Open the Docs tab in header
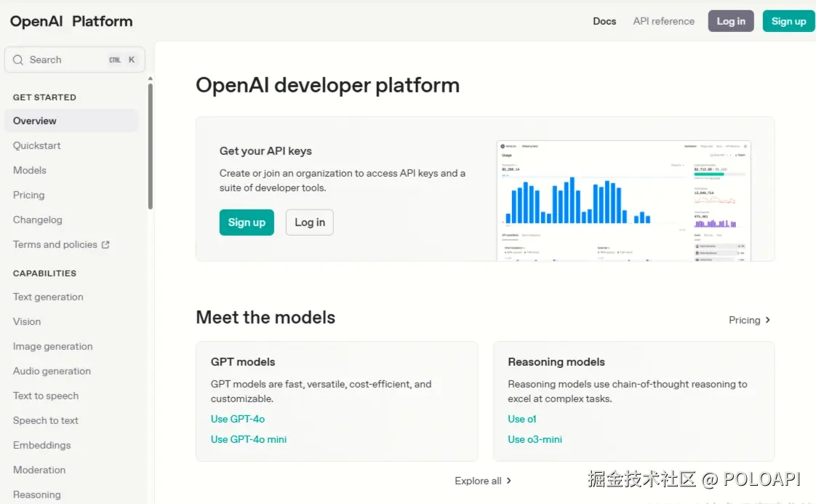The image size is (816, 504). click(x=604, y=21)
